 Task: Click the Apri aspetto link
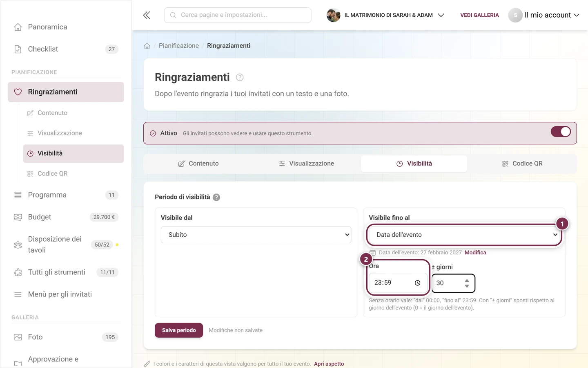pyautogui.click(x=329, y=364)
